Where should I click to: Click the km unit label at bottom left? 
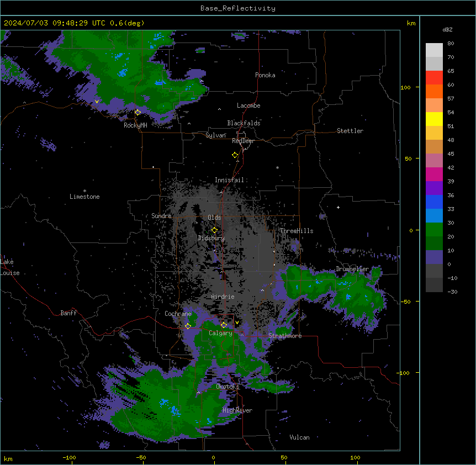click(x=8, y=458)
